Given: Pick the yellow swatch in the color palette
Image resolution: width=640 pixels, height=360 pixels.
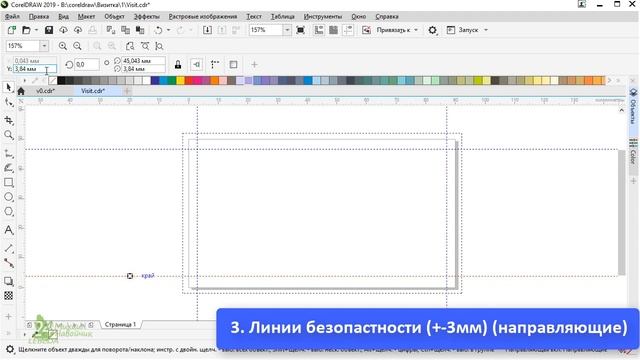Looking at the screenshot, I should 180,80.
